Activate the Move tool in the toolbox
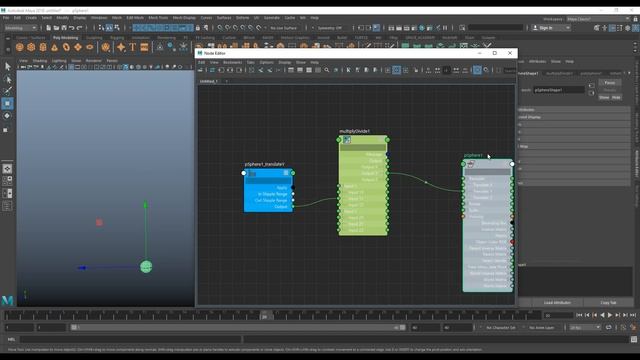This screenshot has width=640, height=360. point(7,104)
